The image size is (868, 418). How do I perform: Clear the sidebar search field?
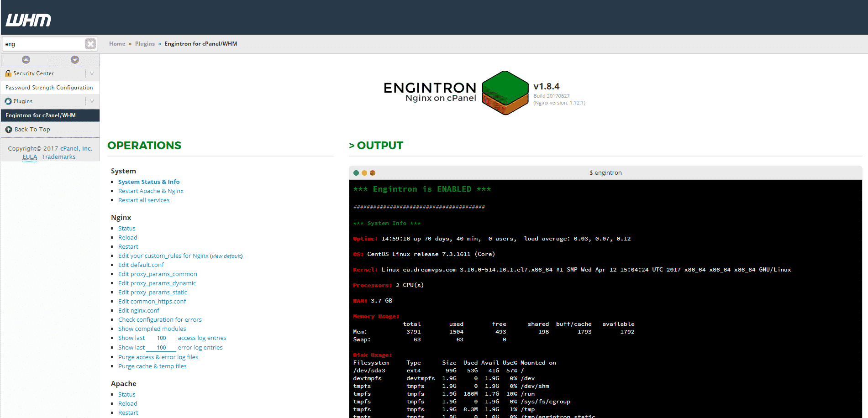[90, 44]
